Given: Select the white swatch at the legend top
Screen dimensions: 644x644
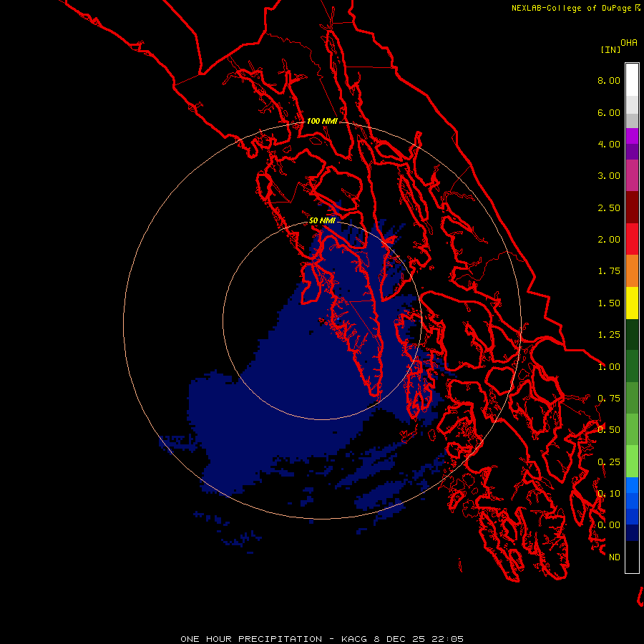Looking at the screenshot, I should [x=632, y=80].
